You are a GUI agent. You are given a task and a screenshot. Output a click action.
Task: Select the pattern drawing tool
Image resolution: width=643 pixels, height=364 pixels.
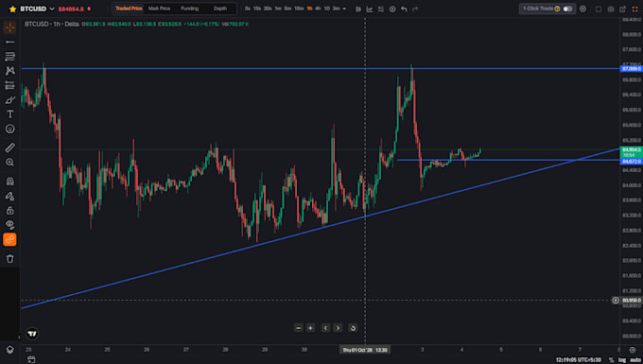tap(9, 71)
